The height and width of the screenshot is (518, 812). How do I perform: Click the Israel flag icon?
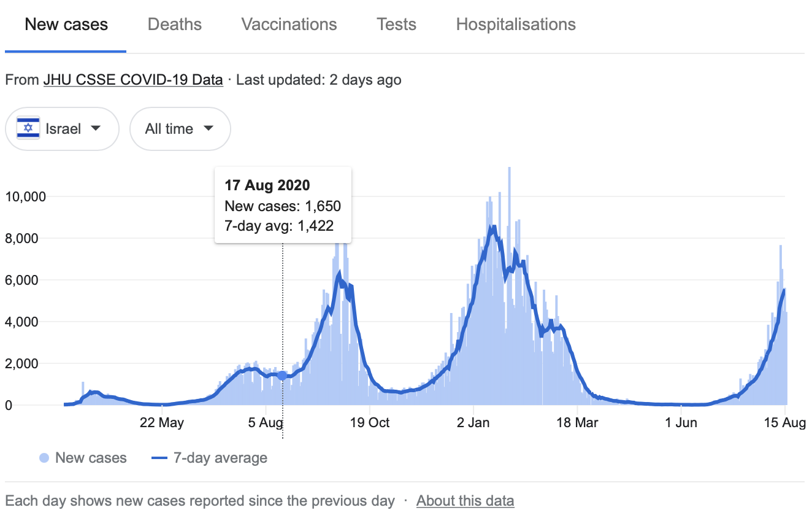click(x=28, y=129)
